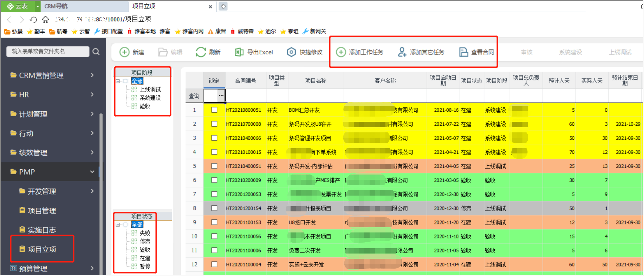Open the 威特森 bookmark
The height and width of the screenshot is (276, 644).
[242, 31]
